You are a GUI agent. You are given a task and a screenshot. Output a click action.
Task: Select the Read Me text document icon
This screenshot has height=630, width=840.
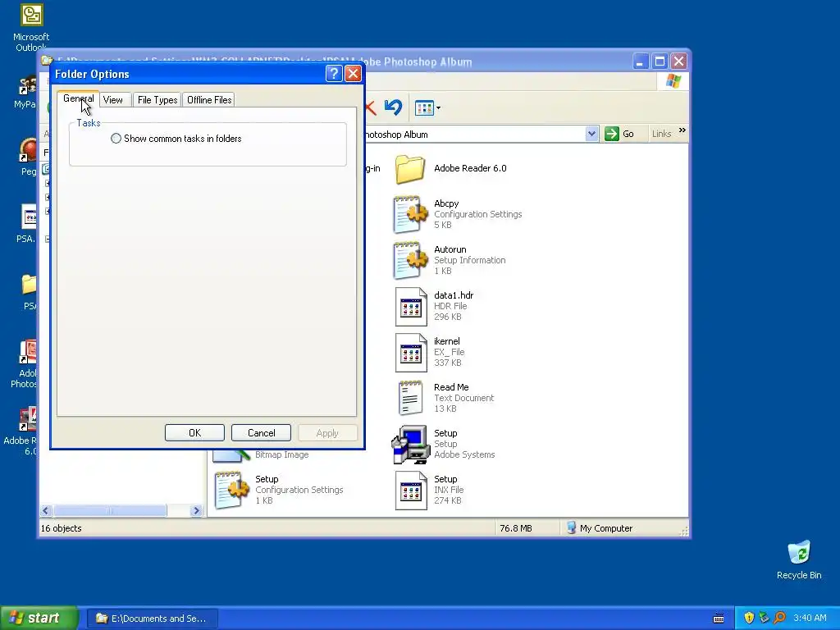click(410, 398)
